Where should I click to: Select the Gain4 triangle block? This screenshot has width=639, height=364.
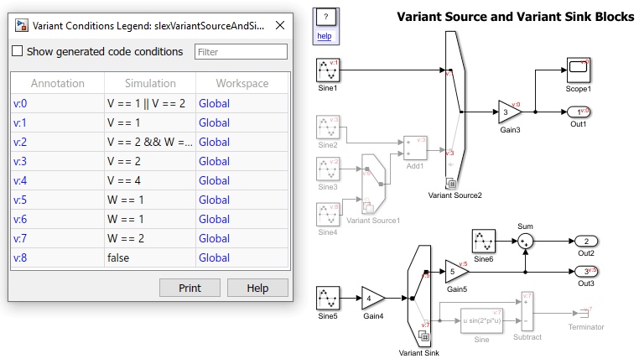click(373, 299)
